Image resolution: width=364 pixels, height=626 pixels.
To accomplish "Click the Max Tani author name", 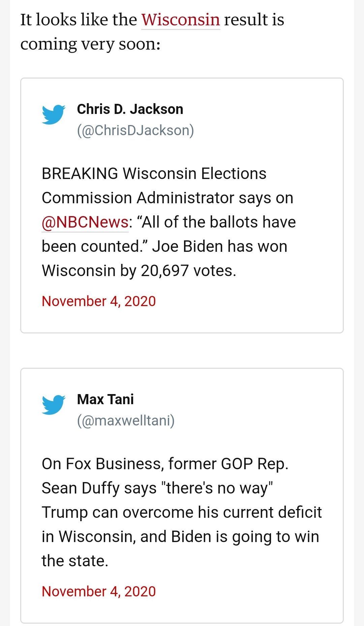I will 105,399.
